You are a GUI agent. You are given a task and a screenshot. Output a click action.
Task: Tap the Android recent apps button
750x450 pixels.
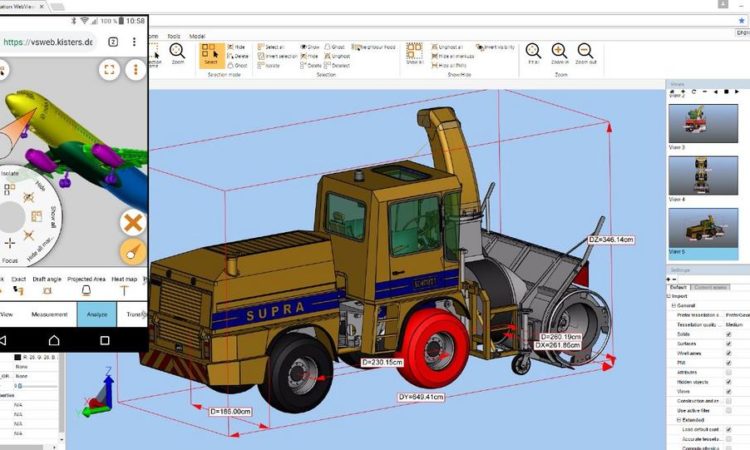click(x=105, y=340)
